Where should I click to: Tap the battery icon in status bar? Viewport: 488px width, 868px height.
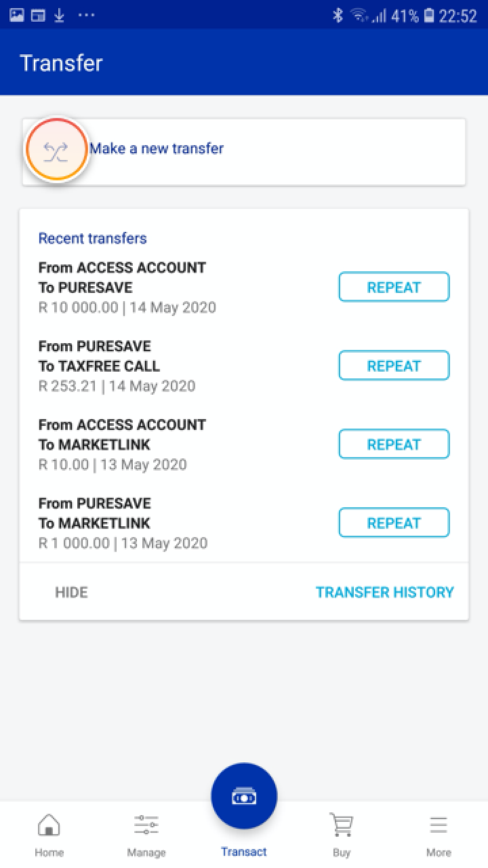(x=429, y=16)
